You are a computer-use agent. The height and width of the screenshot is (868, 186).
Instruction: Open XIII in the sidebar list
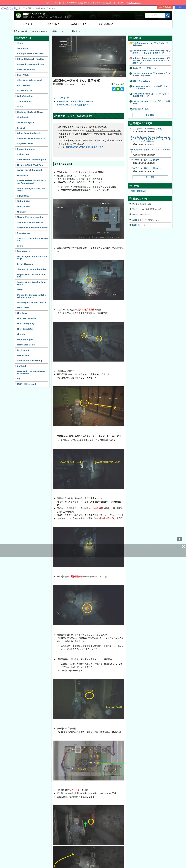(x=19, y=379)
